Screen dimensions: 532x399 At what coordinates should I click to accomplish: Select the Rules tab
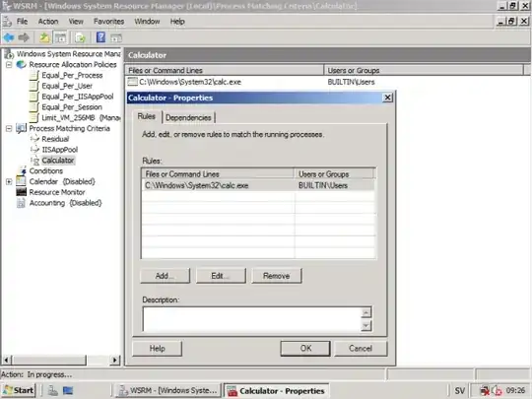[147, 116]
